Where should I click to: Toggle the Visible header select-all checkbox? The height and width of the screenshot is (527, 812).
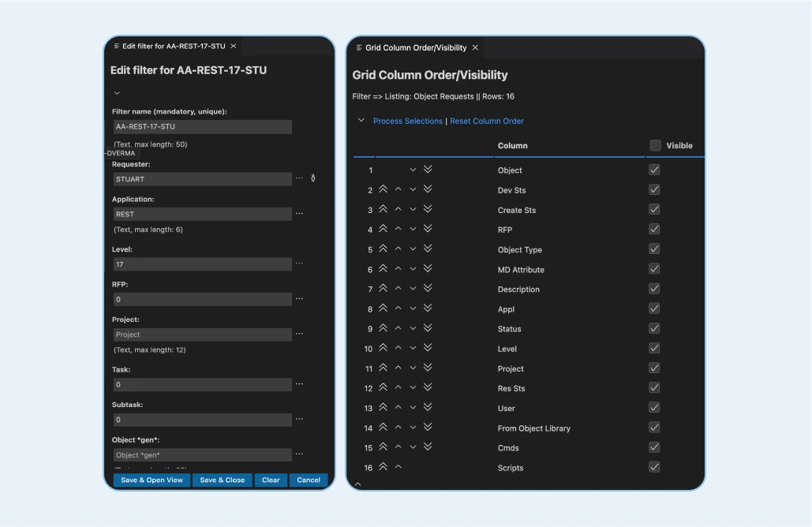(655, 145)
